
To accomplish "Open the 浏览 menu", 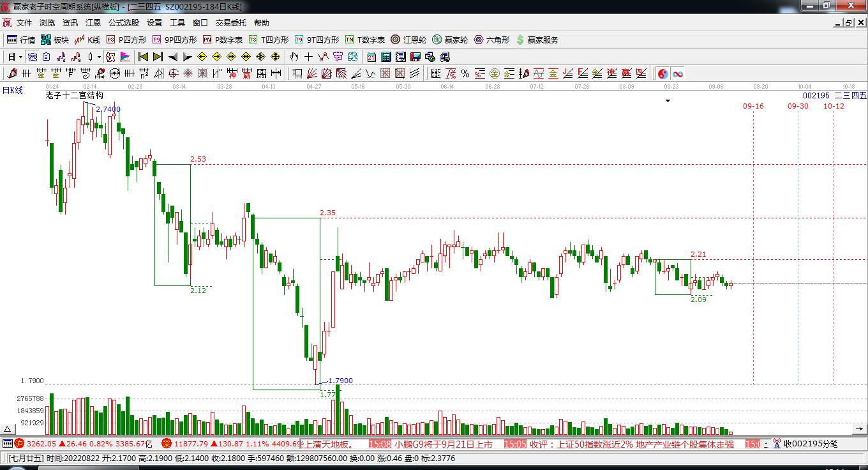I will point(47,22).
